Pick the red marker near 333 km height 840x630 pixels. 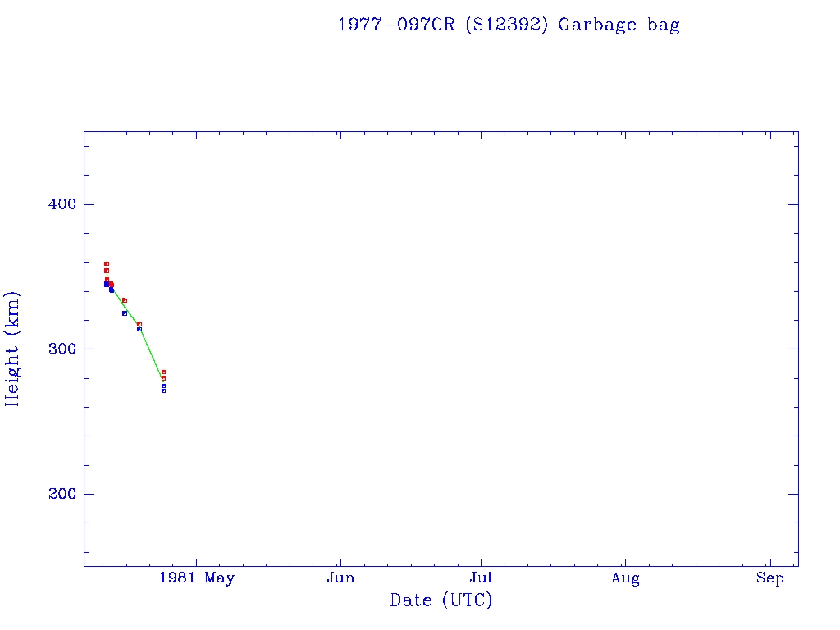tap(125, 300)
